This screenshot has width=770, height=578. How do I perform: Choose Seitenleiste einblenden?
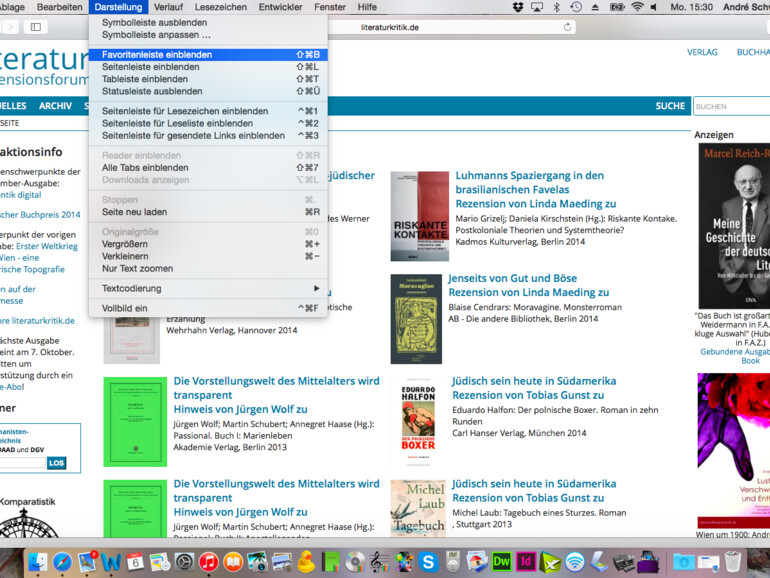click(208, 67)
